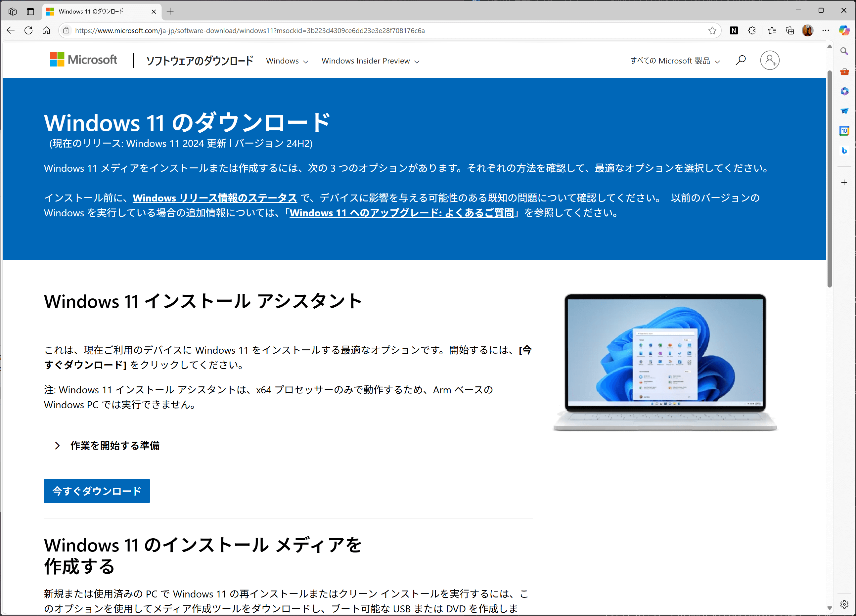Viewport: 856px width, 616px height.
Task: Open the Favorites list
Action: pyautogui.click(x=772, y=30)
